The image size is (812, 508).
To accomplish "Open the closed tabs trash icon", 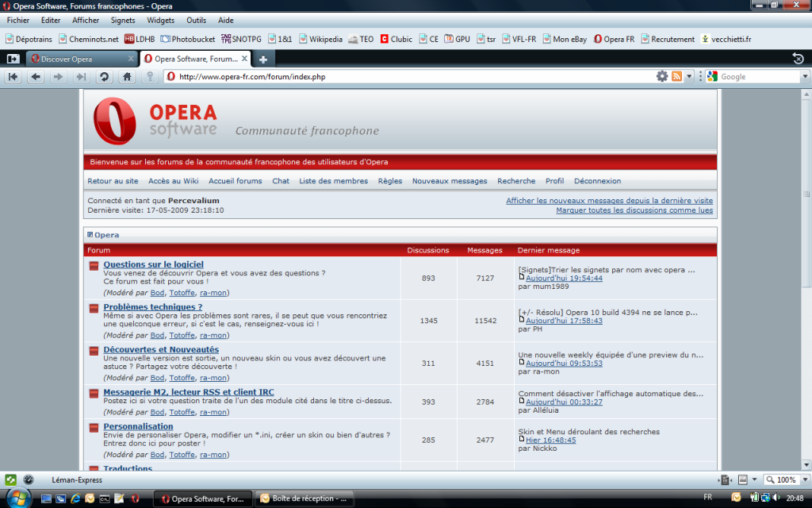I will point(798,59).
